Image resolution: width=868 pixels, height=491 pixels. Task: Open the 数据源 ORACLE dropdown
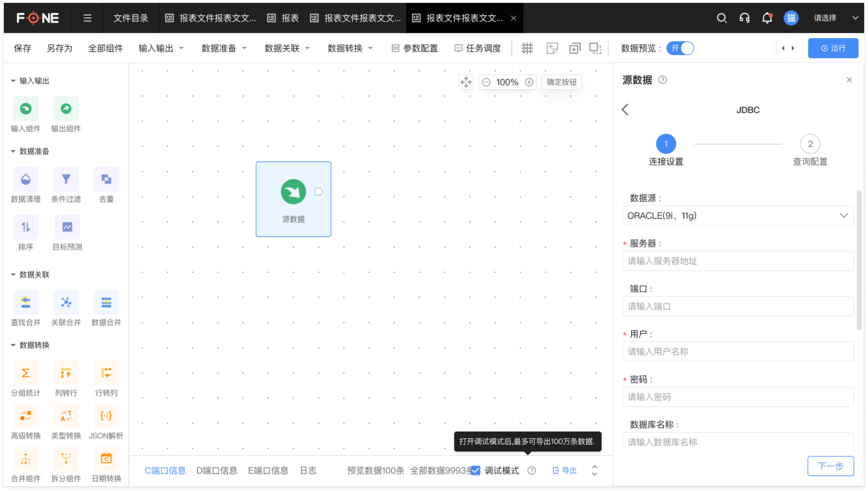click(737, 216)
